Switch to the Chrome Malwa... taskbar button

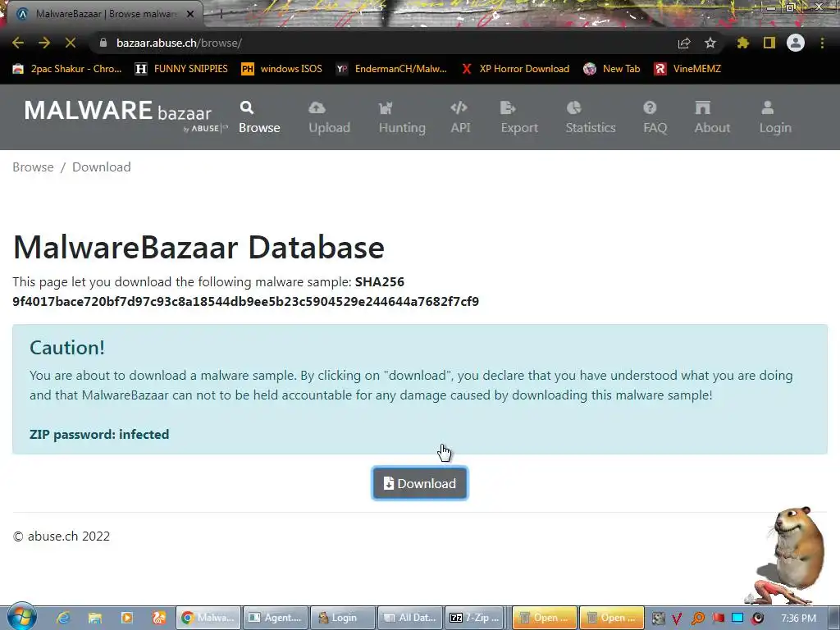click(208, 618)
